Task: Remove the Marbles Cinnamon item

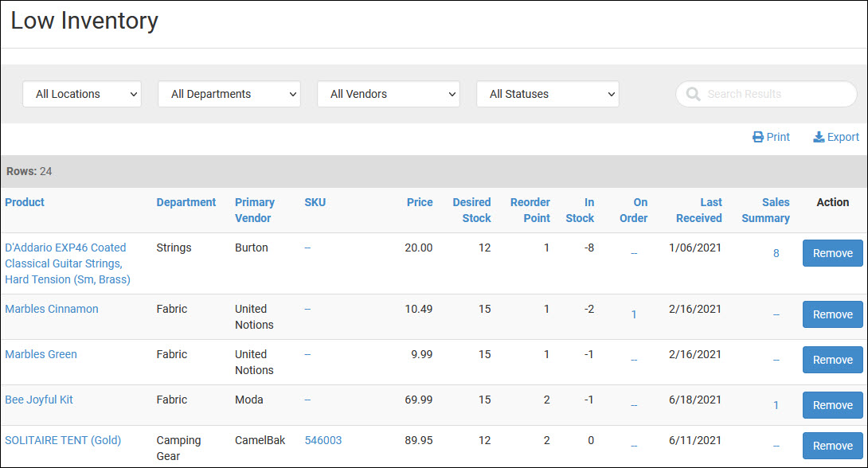Action: point(832,314)
